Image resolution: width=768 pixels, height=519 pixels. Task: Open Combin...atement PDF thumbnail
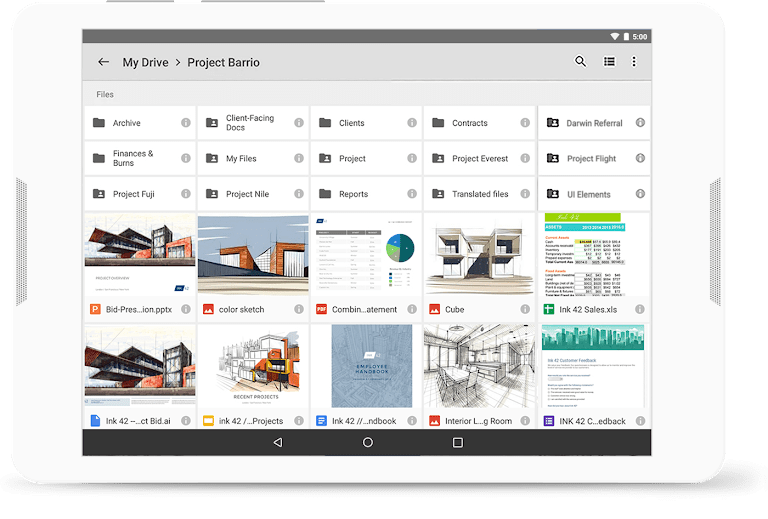coord(366,255)
